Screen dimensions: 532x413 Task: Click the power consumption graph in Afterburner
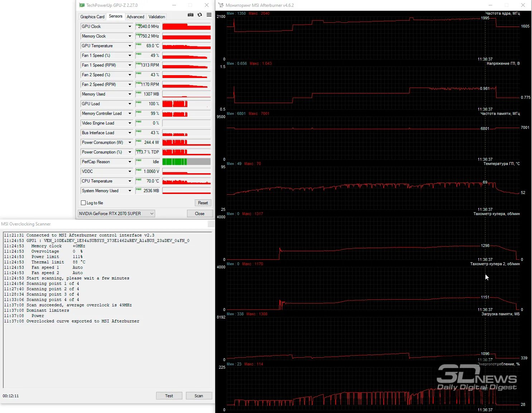373,388
